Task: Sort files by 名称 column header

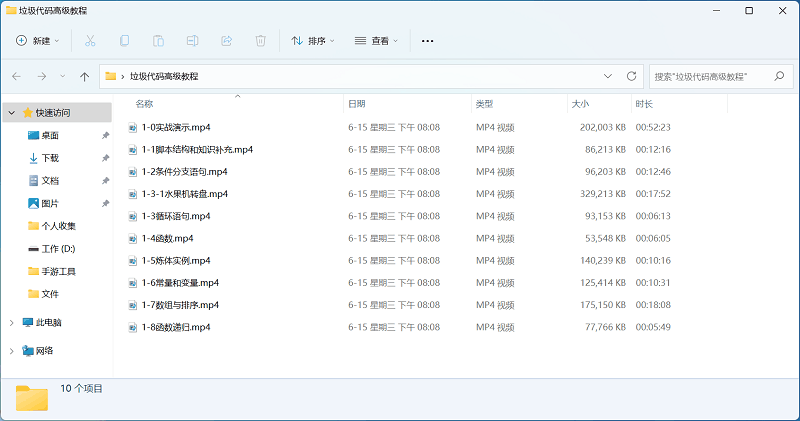Action: pyautogui.click(x=145, y=104)
